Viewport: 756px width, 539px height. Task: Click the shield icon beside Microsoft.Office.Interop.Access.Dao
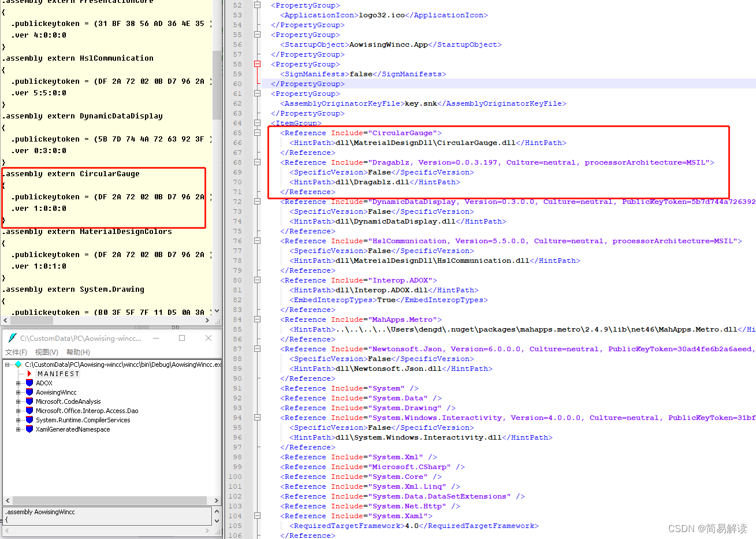click(x=29, y=411)
